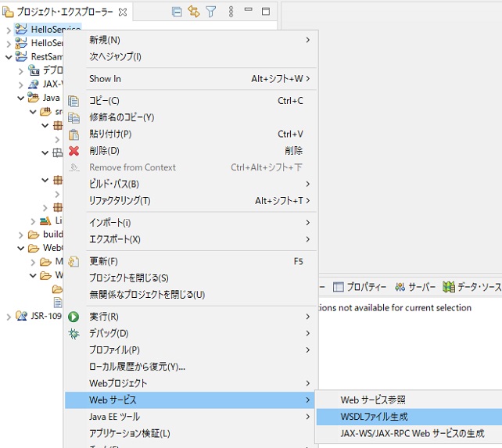This screenshot has width=502, height=448.
Task: Expand the JSR-109 node
Action: [9, 317]
